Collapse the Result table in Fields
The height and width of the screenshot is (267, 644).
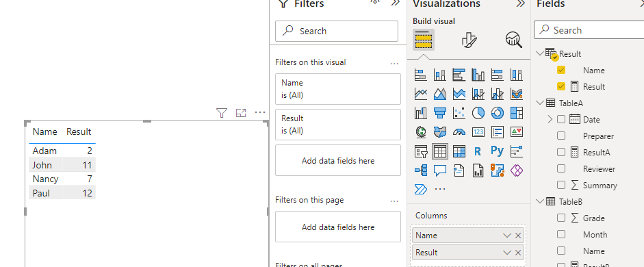(x=540, y=53)
